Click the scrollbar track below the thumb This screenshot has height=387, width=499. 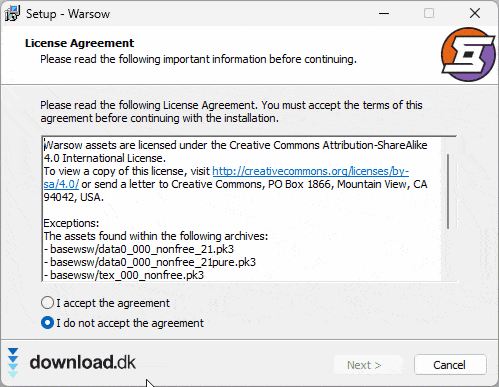point(448,255)
